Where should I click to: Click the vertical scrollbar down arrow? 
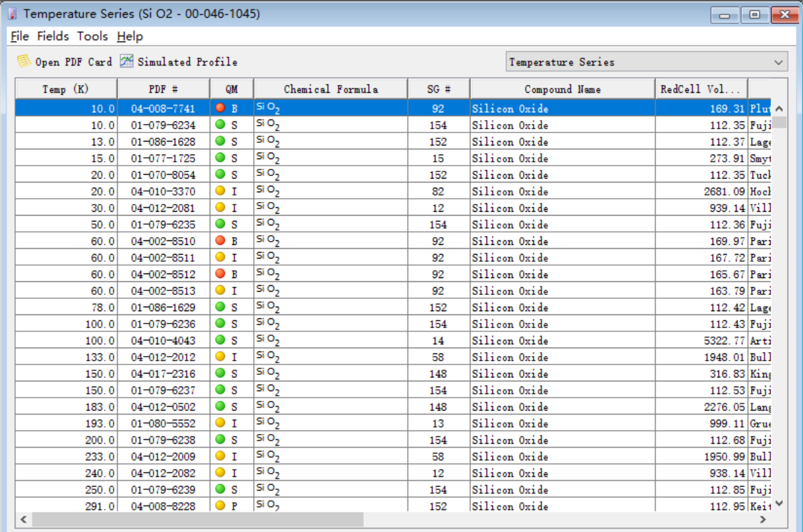(780, 503)
